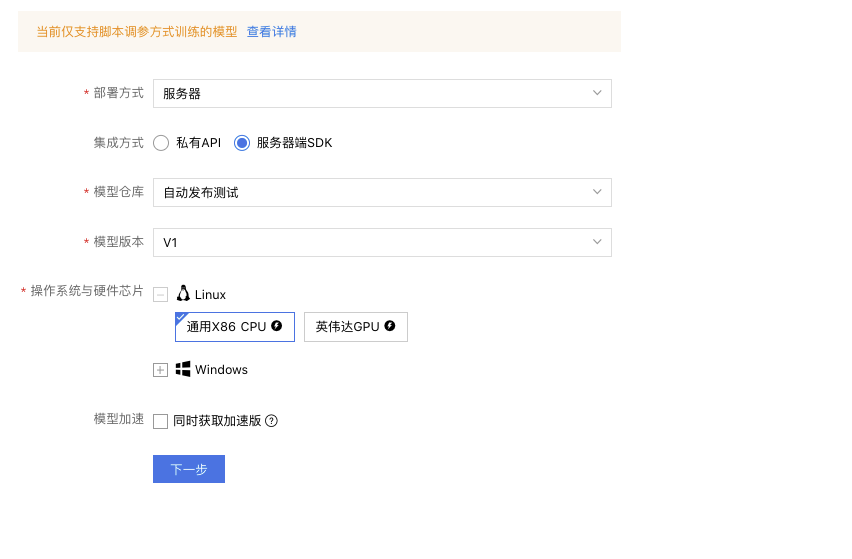Open the 查看详情 link
The width and height of the screenshot is (852, 559).
click(x=272, y=32)
